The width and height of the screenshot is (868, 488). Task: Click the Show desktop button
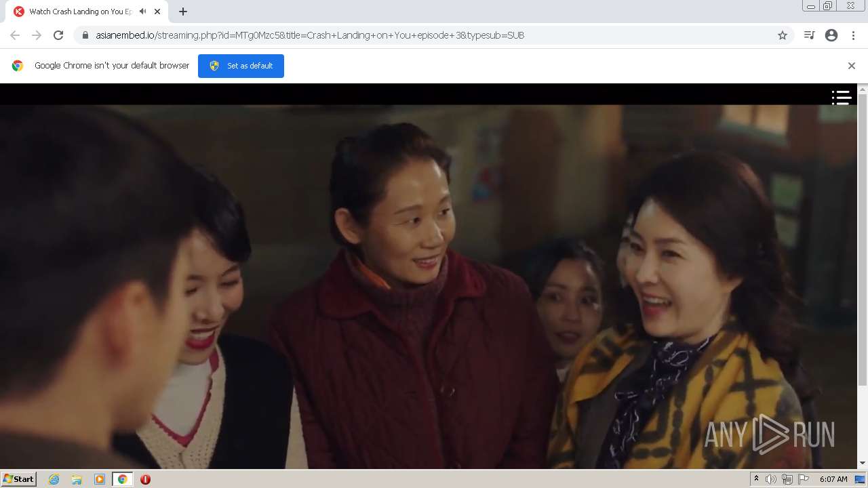pos(861,479)
